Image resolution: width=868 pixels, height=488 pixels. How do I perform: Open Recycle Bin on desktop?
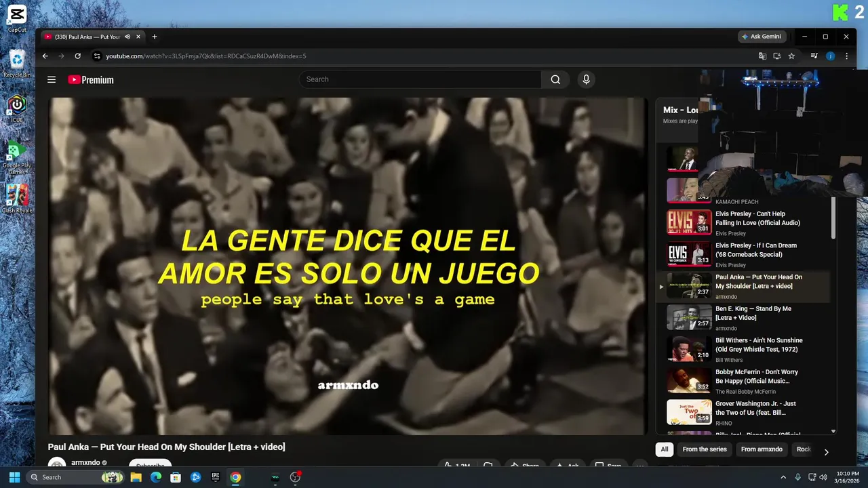(17, 64)
